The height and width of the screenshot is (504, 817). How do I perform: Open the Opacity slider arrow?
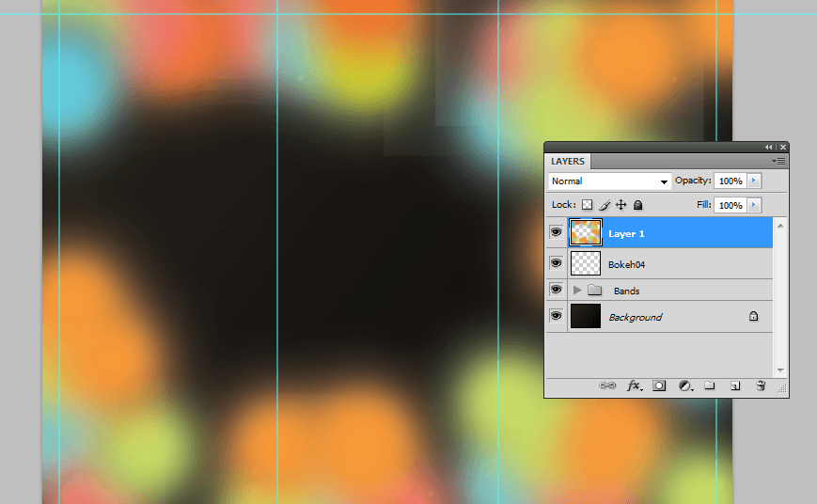pyautogui.click(x=754, y=181)
